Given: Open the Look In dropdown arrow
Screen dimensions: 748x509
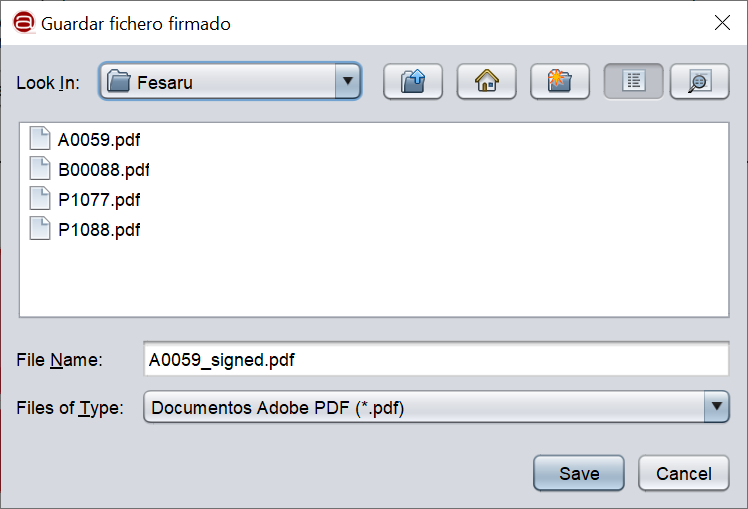Looking at the screenshot, I should pos(348,81).
